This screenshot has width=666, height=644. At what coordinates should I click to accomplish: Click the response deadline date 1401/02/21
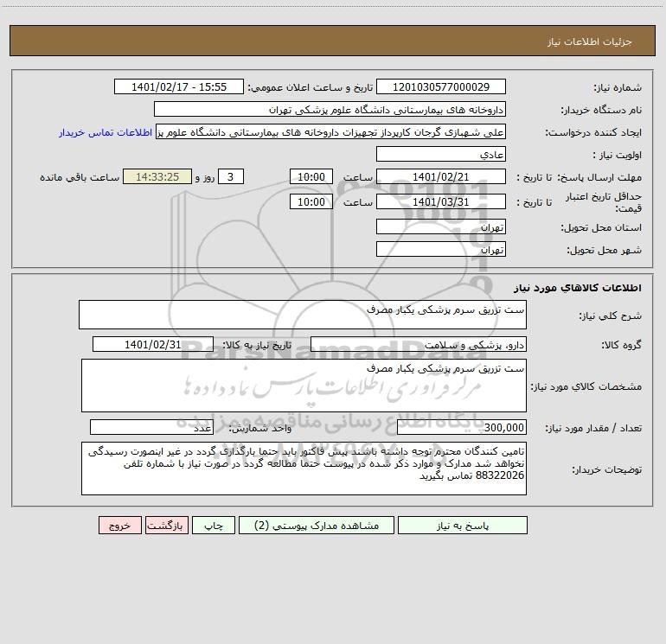(x=441, y=177)
